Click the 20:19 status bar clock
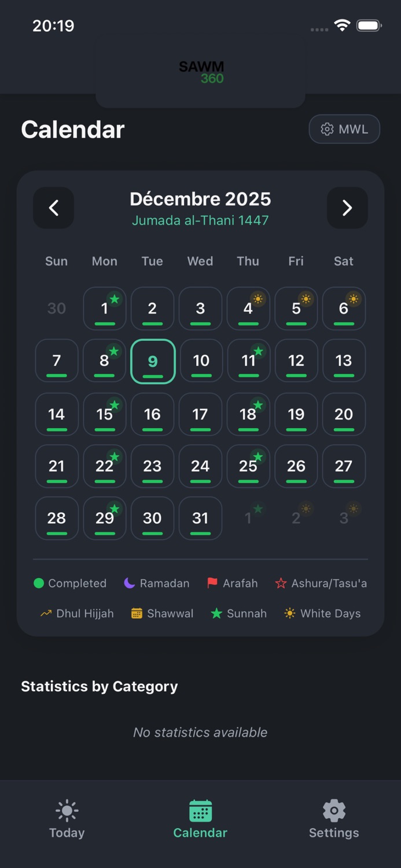 coord(53,25)
